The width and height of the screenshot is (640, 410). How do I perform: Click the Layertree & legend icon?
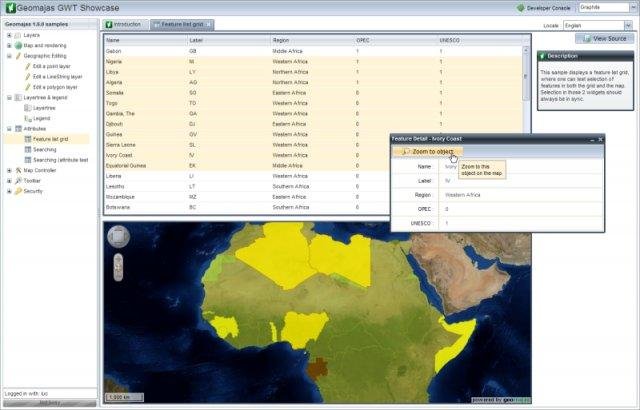(x=18, y=98)
